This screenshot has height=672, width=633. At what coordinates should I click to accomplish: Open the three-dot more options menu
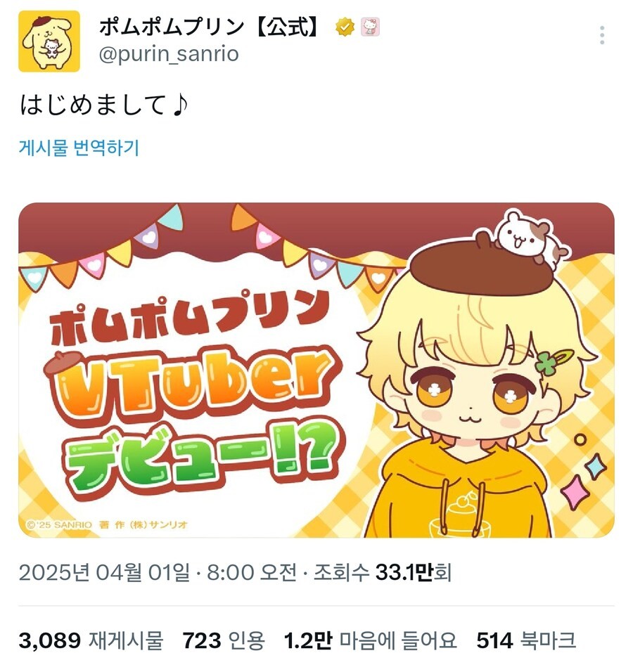click(602, 35)
